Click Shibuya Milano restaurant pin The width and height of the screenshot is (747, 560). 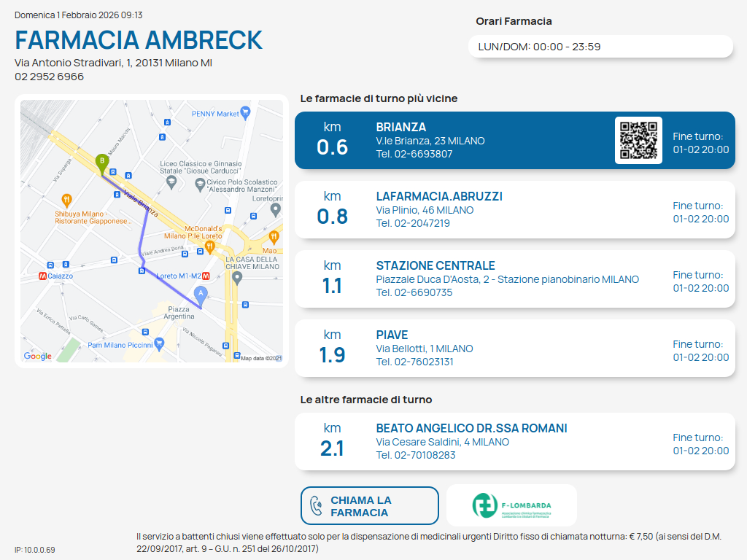pos(66,199)
